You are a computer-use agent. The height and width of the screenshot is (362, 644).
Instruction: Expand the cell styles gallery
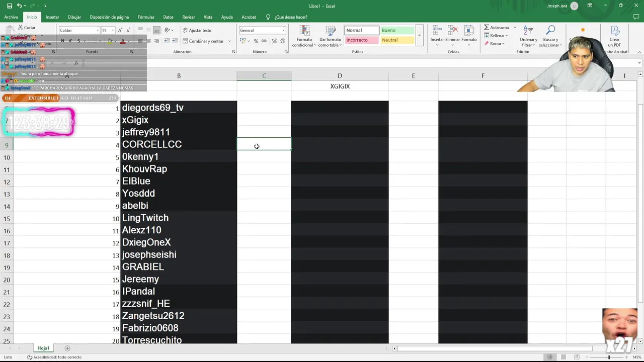click(x=419, y=35)
